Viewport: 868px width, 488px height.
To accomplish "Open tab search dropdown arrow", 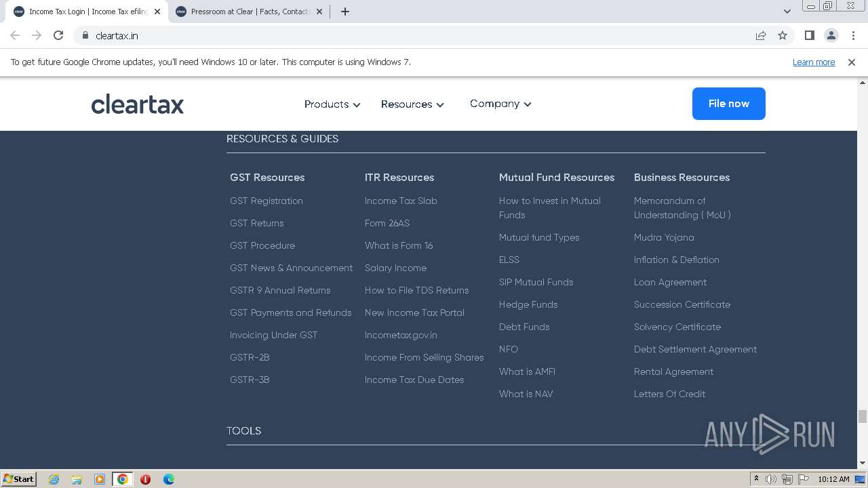I will (x=787, y=12).
